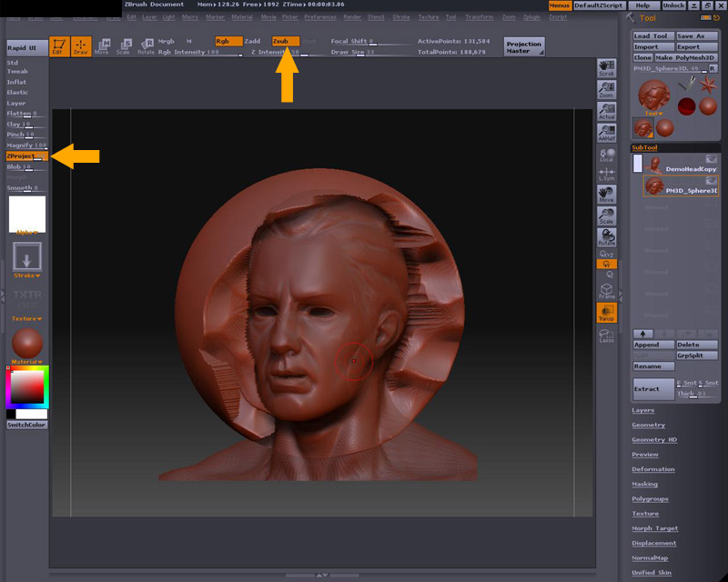Toggle the Transp transparency icon

click(607, 313)
